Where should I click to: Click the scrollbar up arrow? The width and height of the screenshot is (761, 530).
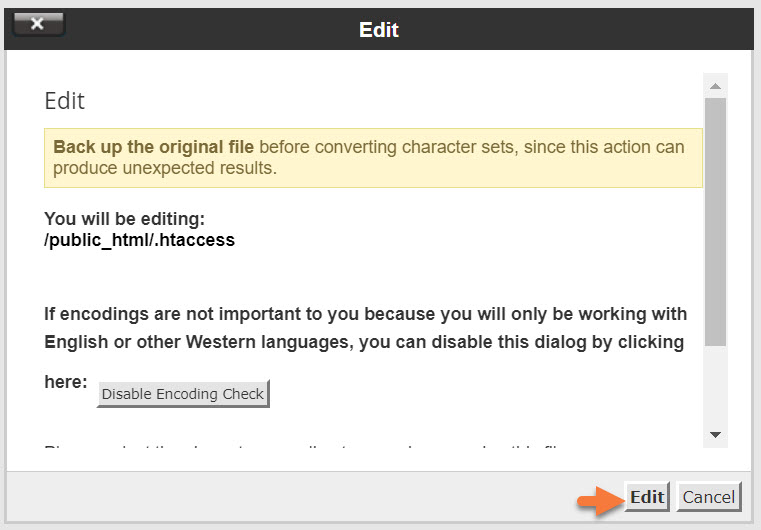[x=716, y=86]
